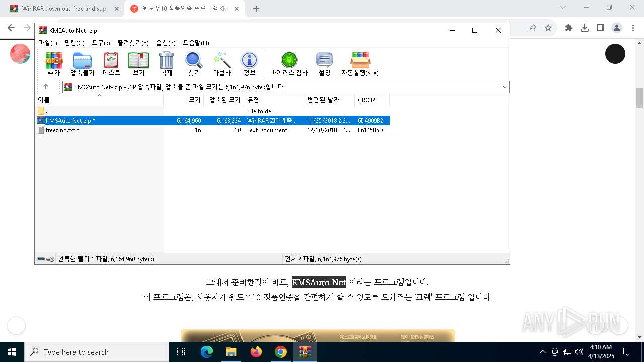Click the Delete (삭제) toolbar icon

(x=167, y=64)
